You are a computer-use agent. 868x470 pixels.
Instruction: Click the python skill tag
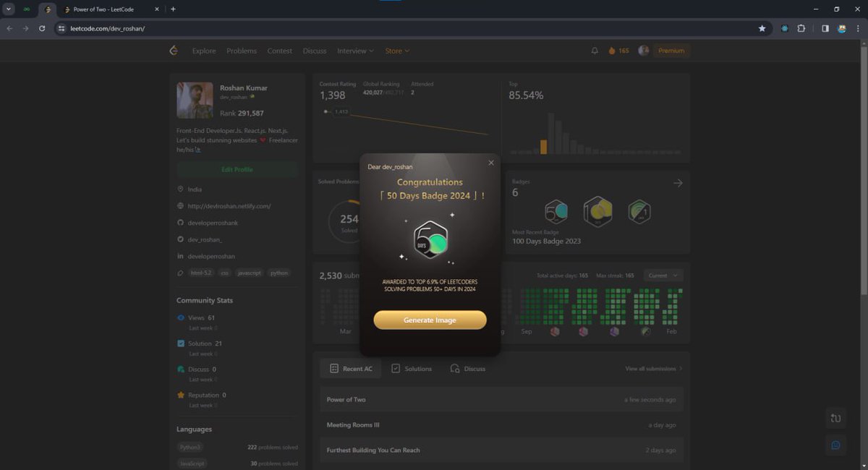tap(279, 273)
